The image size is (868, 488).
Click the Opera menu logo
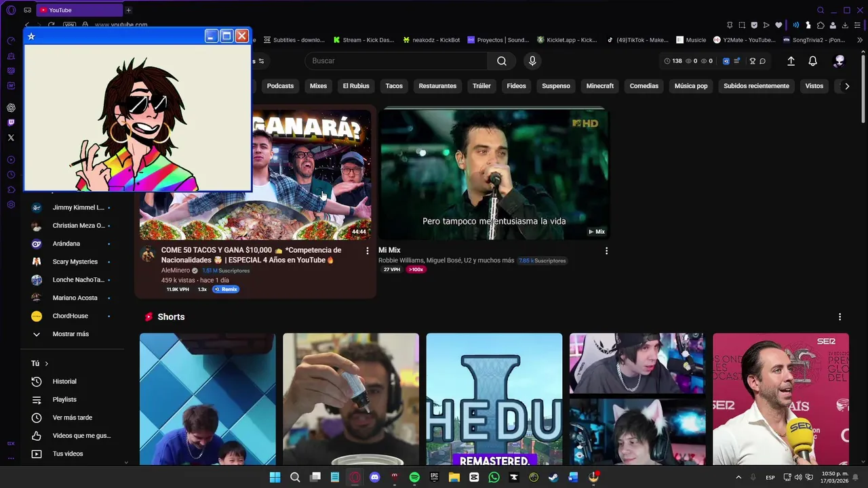click(11, 10)
